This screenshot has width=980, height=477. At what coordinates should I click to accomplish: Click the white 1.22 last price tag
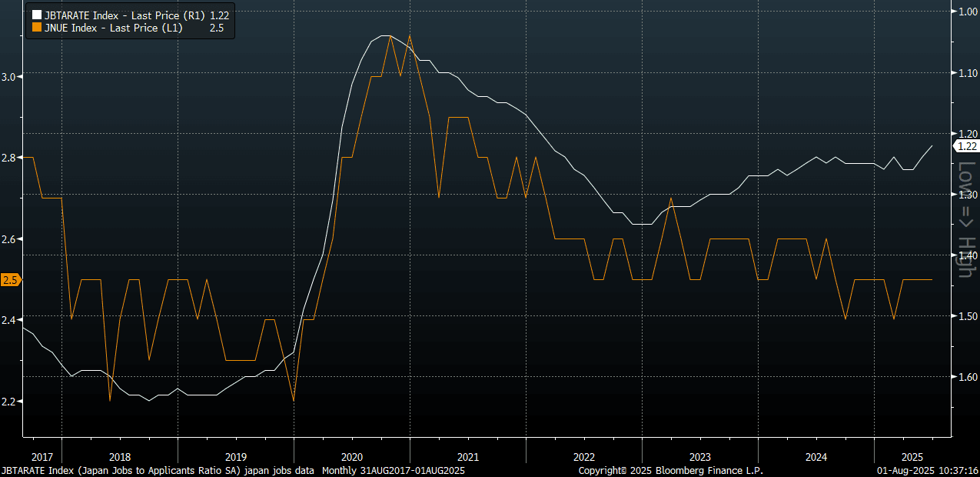[x=966, y=146]
